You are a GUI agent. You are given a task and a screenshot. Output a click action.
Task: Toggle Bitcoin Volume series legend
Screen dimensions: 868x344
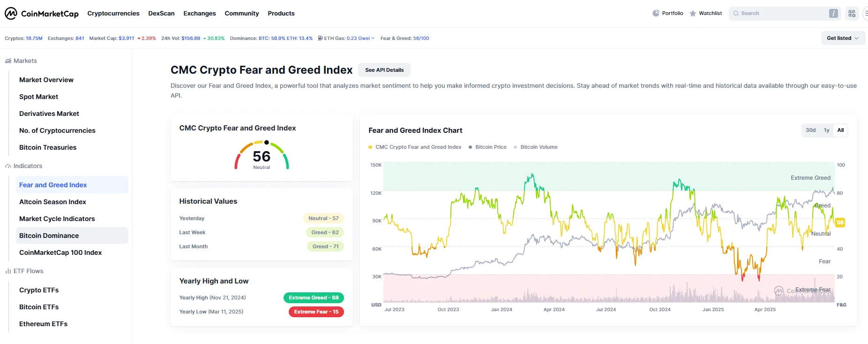click(535, 147)
